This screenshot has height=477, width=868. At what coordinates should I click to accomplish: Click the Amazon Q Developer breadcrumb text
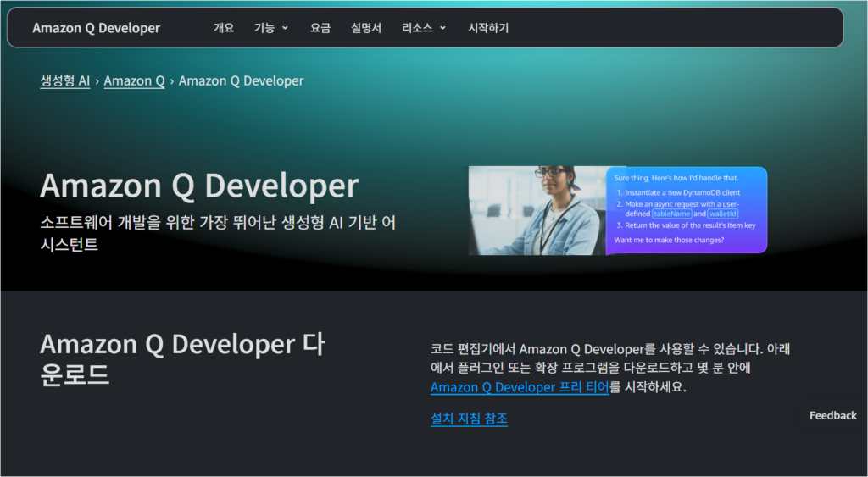point(241,80)
